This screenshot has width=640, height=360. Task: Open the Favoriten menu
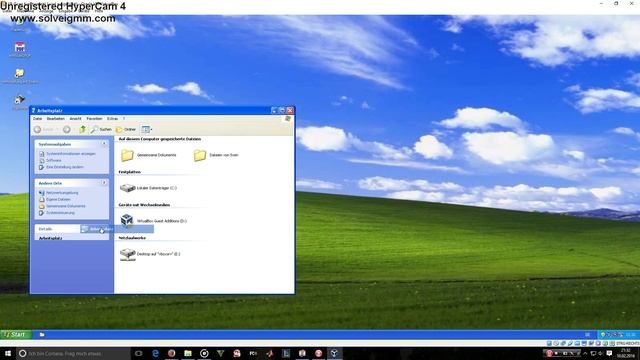tap(94, 119)
